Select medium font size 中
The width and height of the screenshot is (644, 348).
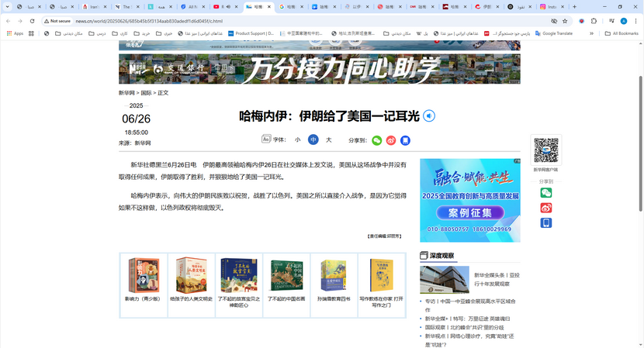click(x=313, y=140)
